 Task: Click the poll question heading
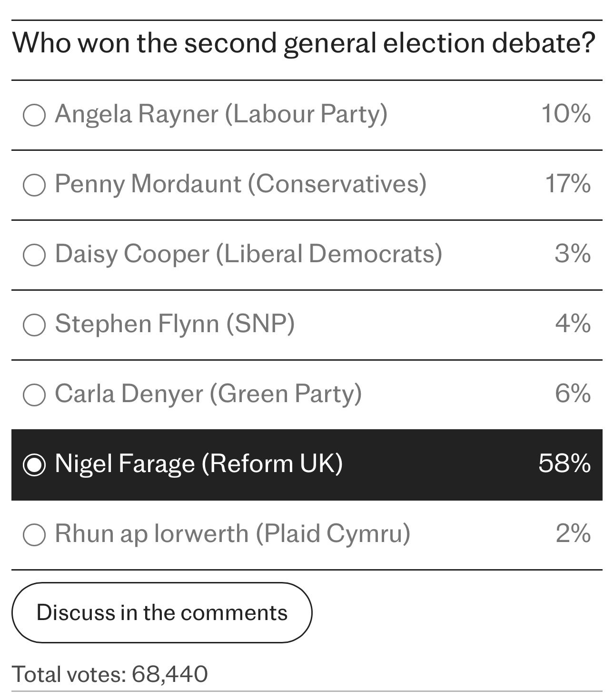[304, 44]
